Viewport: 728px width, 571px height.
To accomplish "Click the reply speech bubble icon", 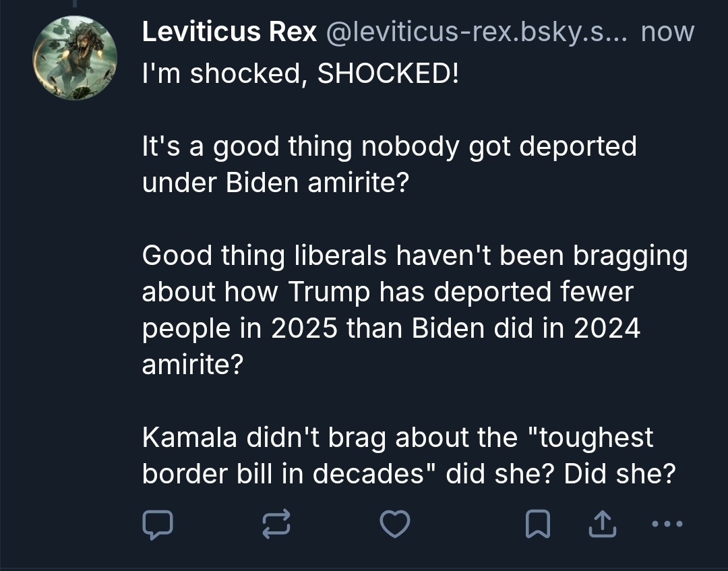I will 158,524.
